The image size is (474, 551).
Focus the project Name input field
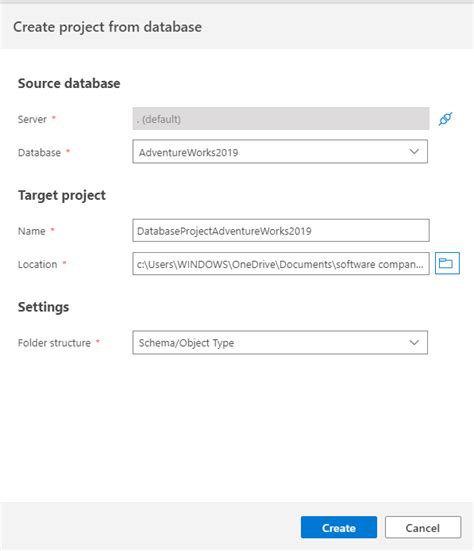point(281,231)
